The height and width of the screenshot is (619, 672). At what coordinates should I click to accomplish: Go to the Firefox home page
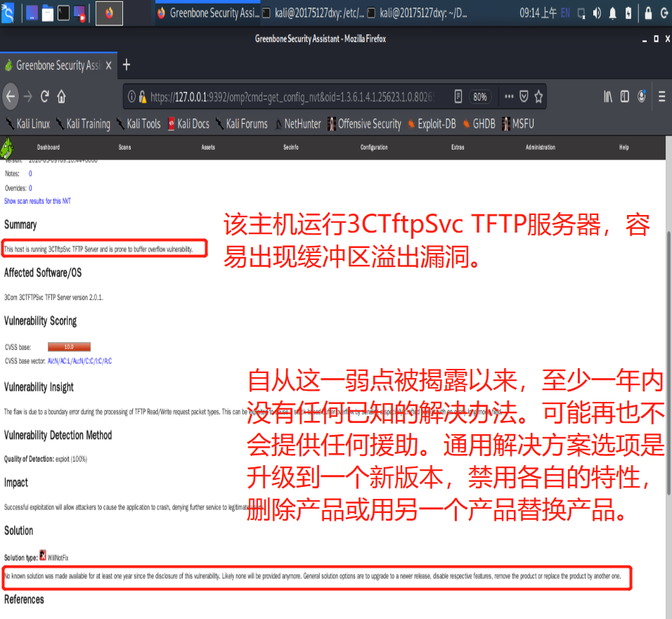(61, 97)
